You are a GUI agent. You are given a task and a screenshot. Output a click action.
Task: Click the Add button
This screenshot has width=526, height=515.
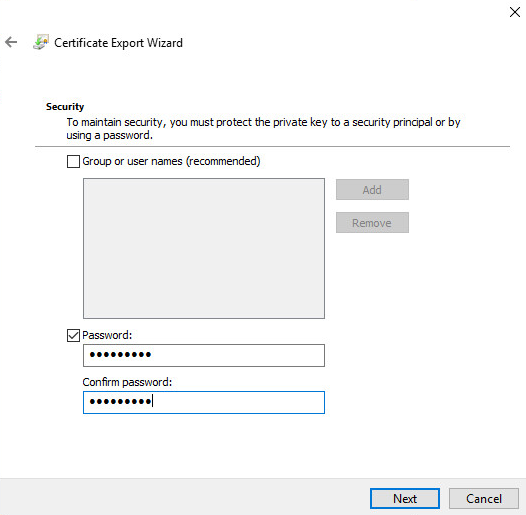click(x=372, y=190)
